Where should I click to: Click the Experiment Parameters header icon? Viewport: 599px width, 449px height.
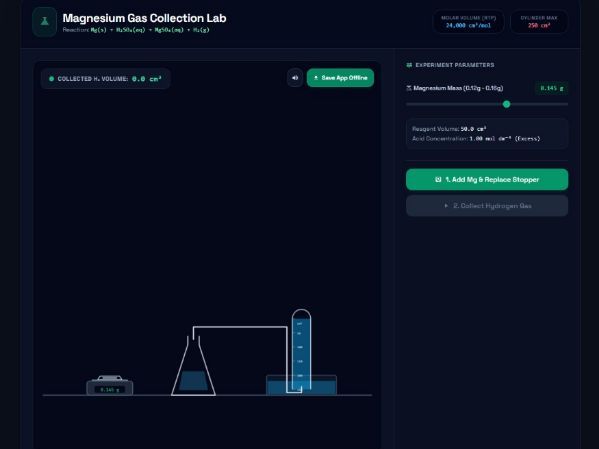click(x=409, y=65)
